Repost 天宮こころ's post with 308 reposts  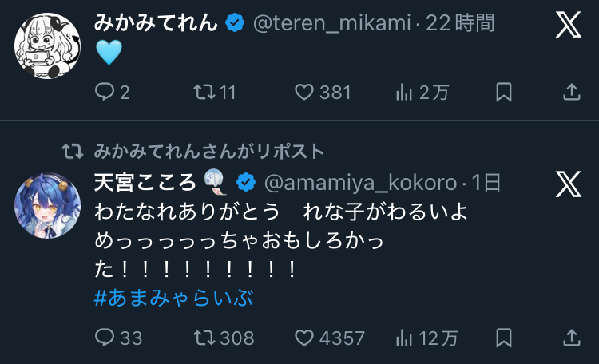tap(204, 338)
